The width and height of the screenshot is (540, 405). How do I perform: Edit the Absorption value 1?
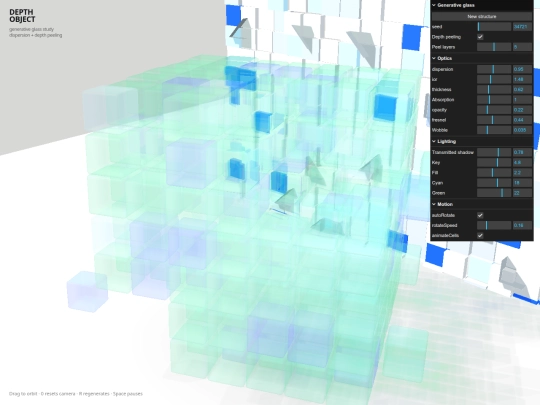point(522,100)
